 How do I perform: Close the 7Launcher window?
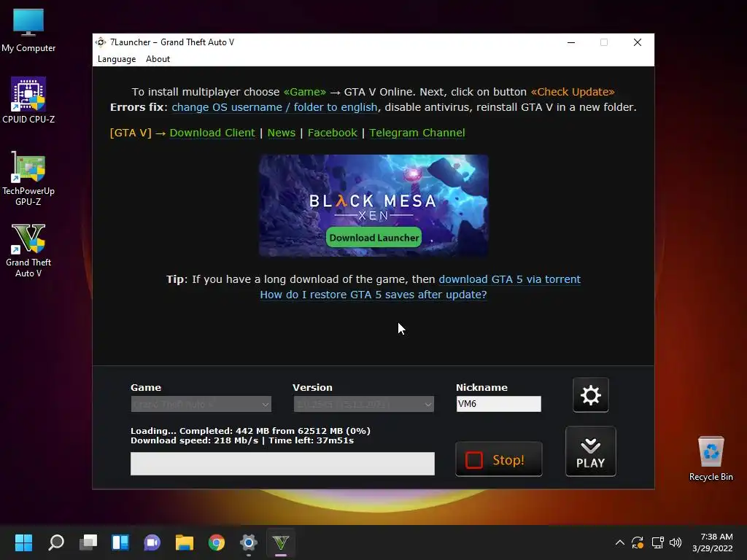click(638, 42)
